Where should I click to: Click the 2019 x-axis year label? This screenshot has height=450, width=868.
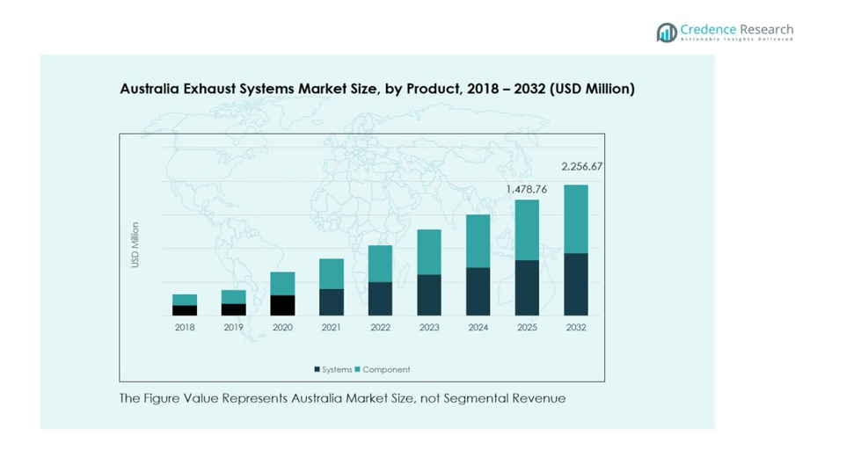click(233, 328)
